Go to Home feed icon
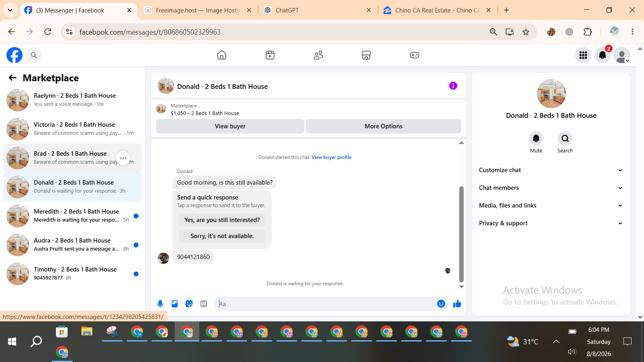This screenshot has height=362, width=644. (222, 55)
